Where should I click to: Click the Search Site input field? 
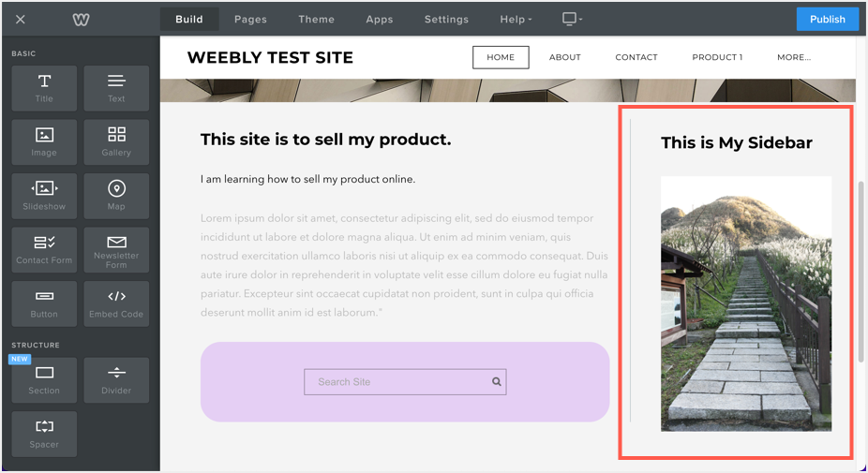(x=397, y=382)
